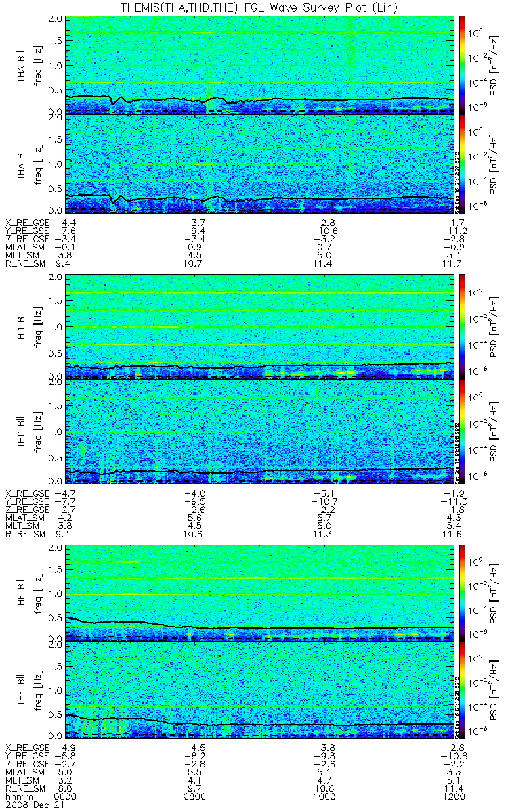
Task: Select the THE B∥ axis label
Action: point(22,692)
